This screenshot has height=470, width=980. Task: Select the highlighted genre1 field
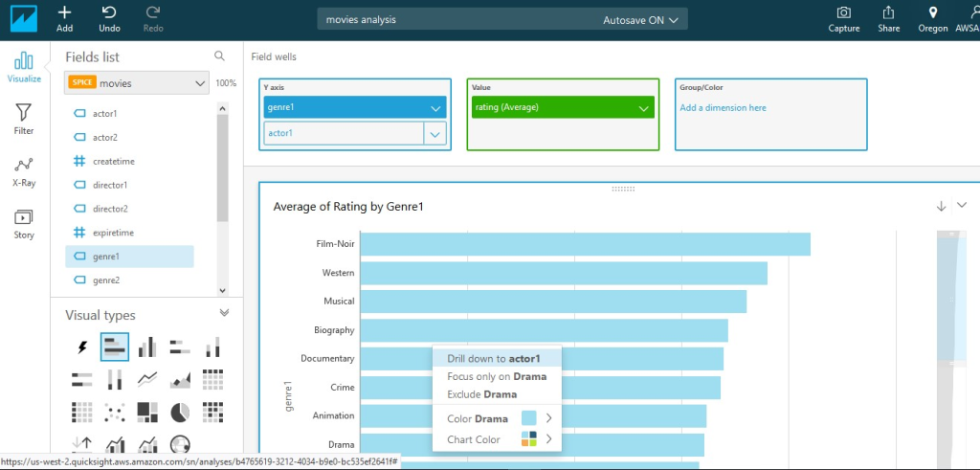(129, 257)
